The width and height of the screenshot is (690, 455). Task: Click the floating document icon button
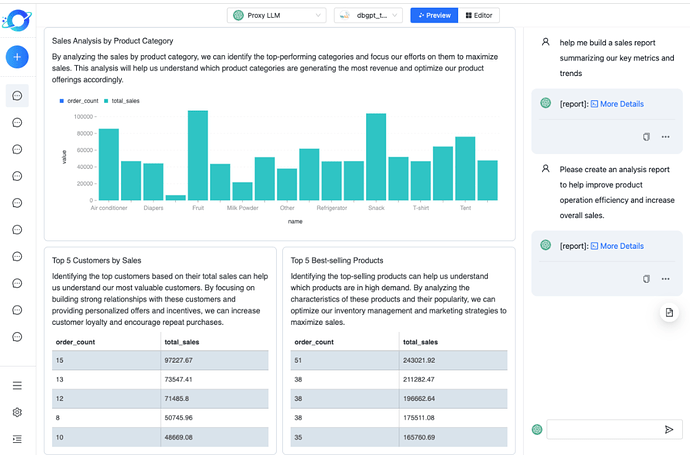coord(669,313)
